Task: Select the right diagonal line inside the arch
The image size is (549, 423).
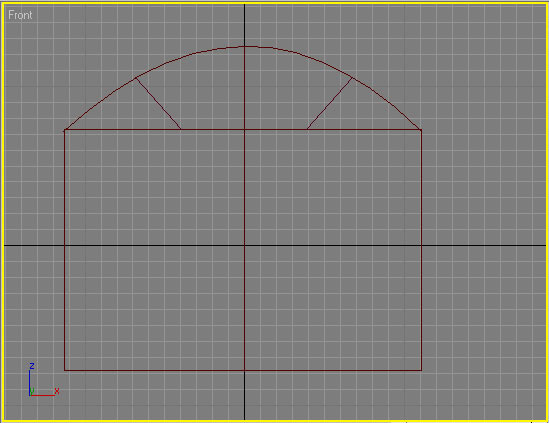Action: click(330, 104)
